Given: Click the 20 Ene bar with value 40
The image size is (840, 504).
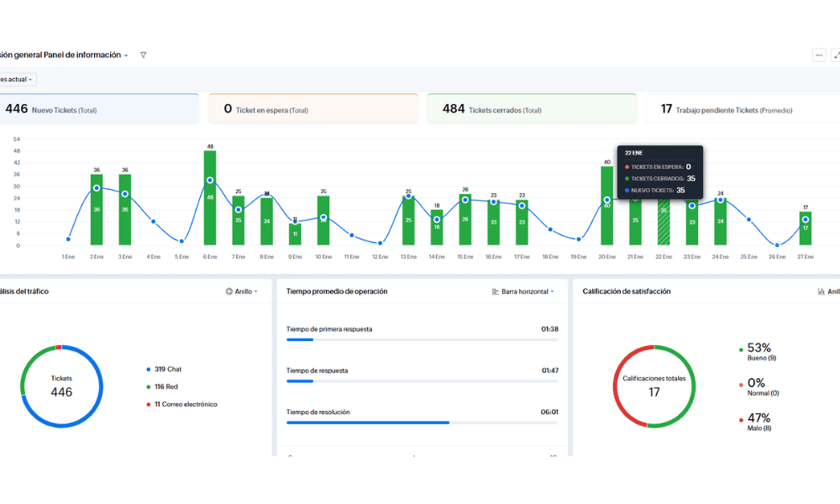Looking at the screenshot, I should pyautogui.click(x=606, y=206).
